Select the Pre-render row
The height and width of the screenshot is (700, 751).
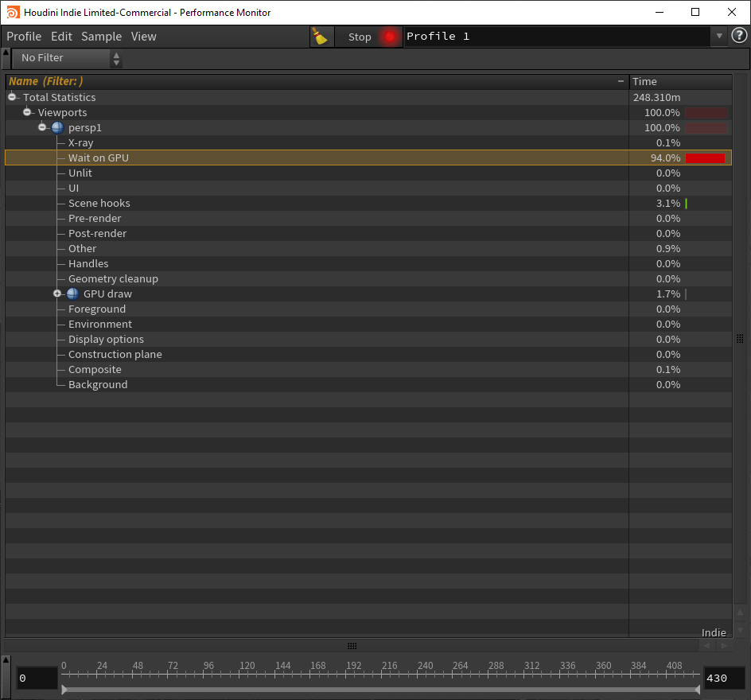click(x=368, y=218)
